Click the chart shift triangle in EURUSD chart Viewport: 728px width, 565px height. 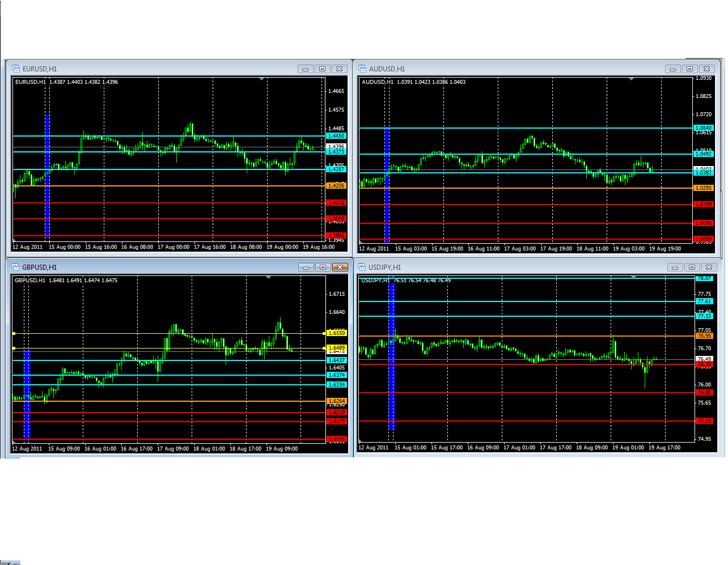coord(261,79)
